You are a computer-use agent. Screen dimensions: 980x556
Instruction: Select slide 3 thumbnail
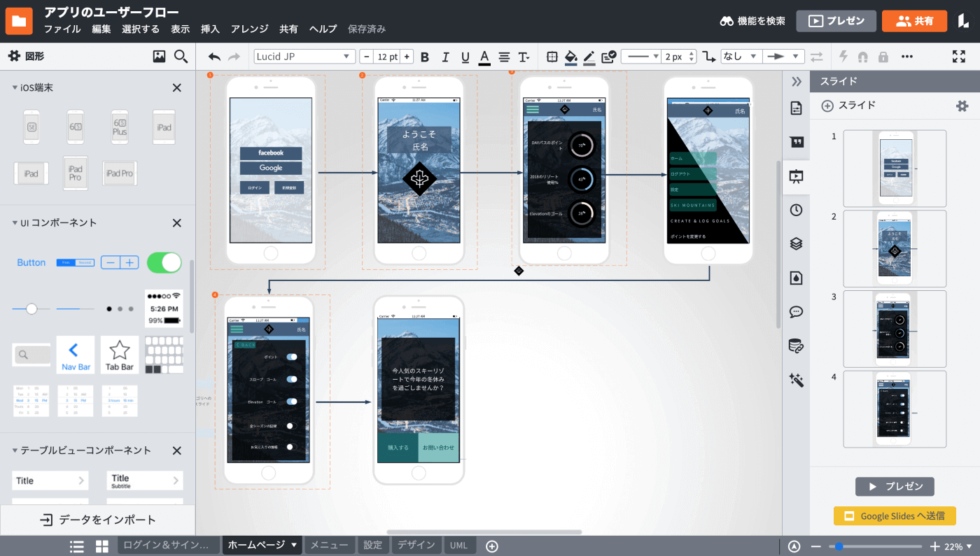895,328
